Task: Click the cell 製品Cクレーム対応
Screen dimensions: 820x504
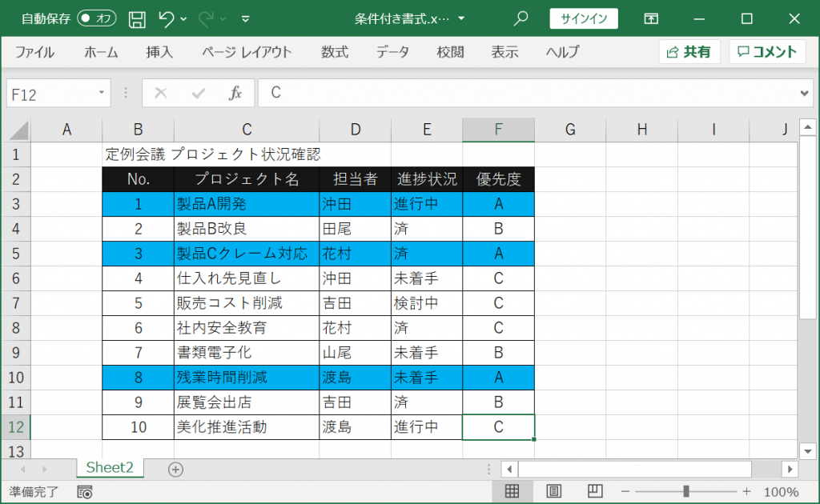Action: point(247,254)
